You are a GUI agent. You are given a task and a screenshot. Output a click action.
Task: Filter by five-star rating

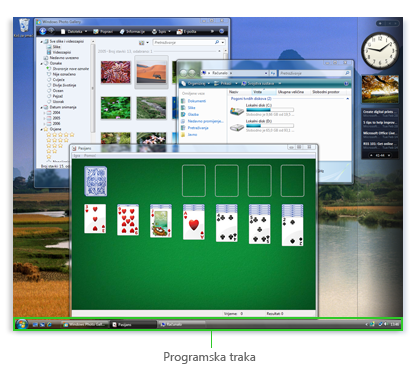tap(60, 135)
